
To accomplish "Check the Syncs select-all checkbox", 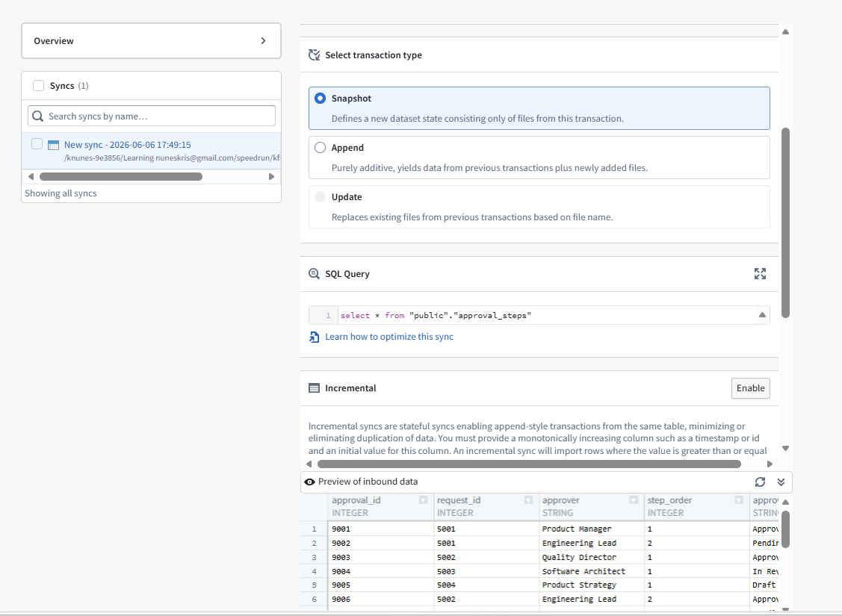I will click(38, 86).
